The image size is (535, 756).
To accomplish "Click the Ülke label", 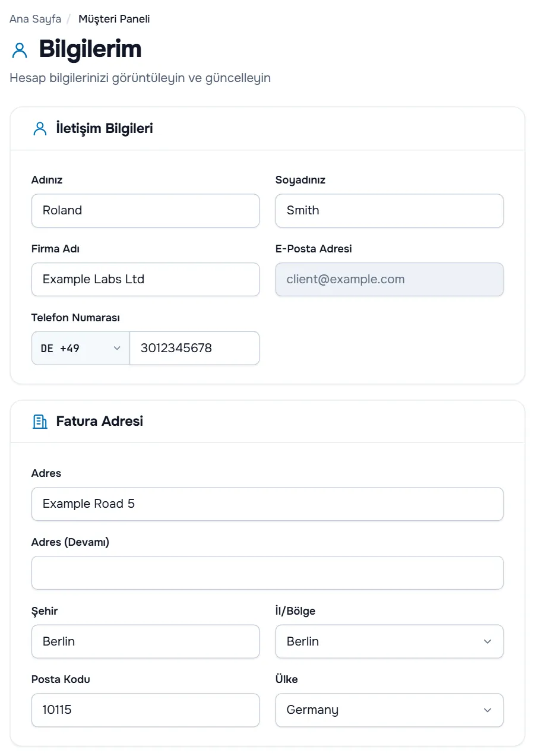I will point(287,679).
